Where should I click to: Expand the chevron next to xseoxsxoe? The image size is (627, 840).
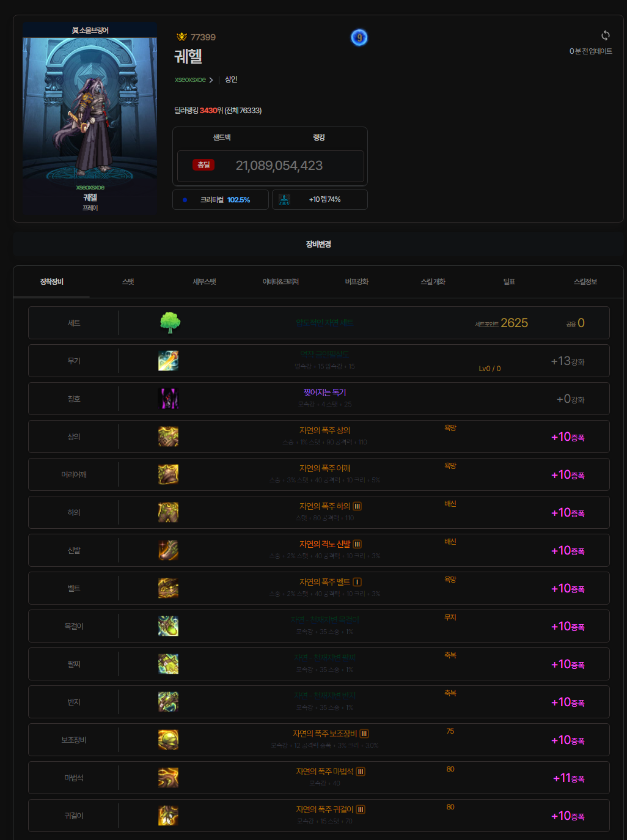211,80
